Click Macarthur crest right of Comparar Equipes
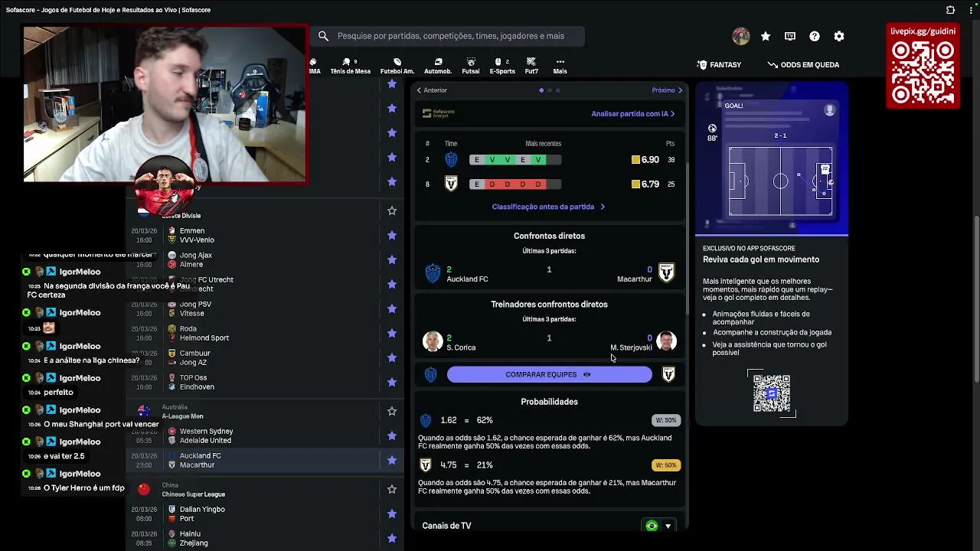This screenshot has width=980, height=551. (668, 374)
